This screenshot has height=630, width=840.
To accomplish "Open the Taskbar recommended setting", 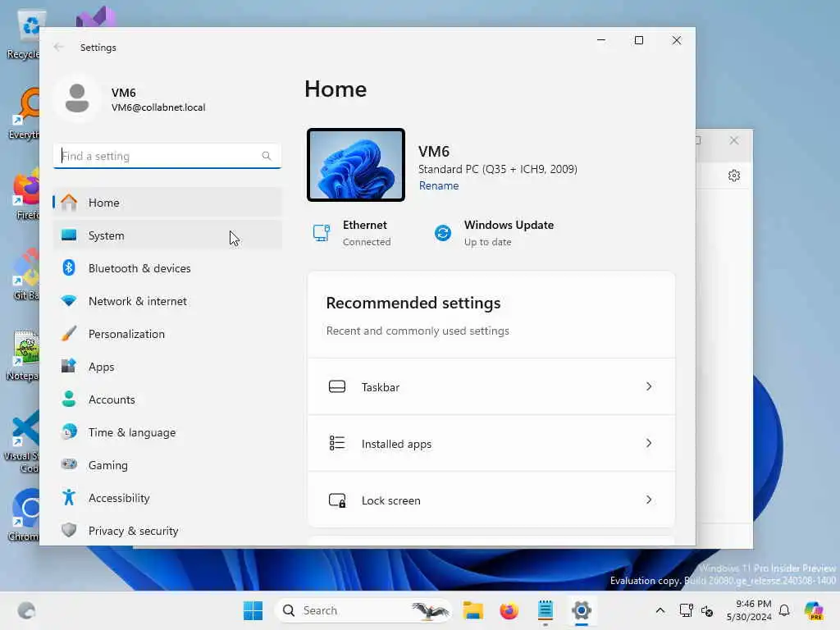I will pos(491,387).
